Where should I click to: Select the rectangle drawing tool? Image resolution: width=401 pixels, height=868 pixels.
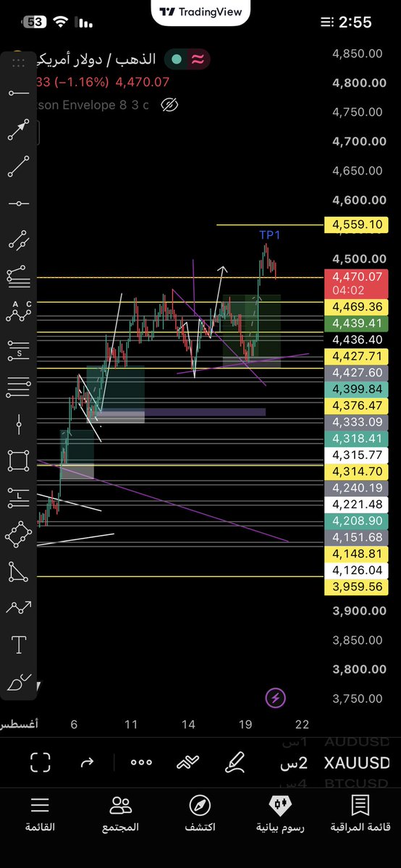pyautogui.click(x=18, y=460)
